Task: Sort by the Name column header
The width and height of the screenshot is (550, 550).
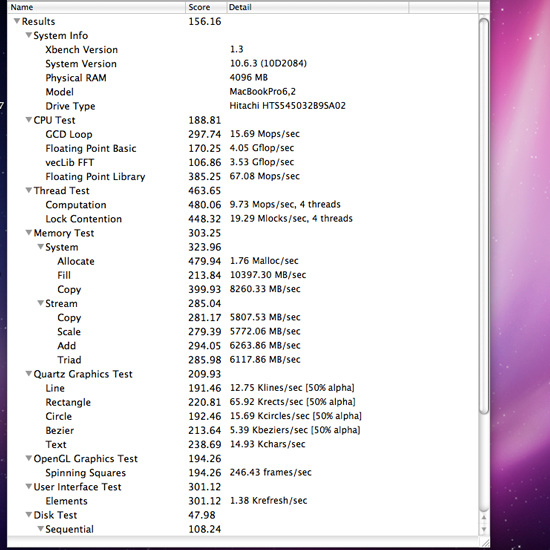Action: (96, 7)
